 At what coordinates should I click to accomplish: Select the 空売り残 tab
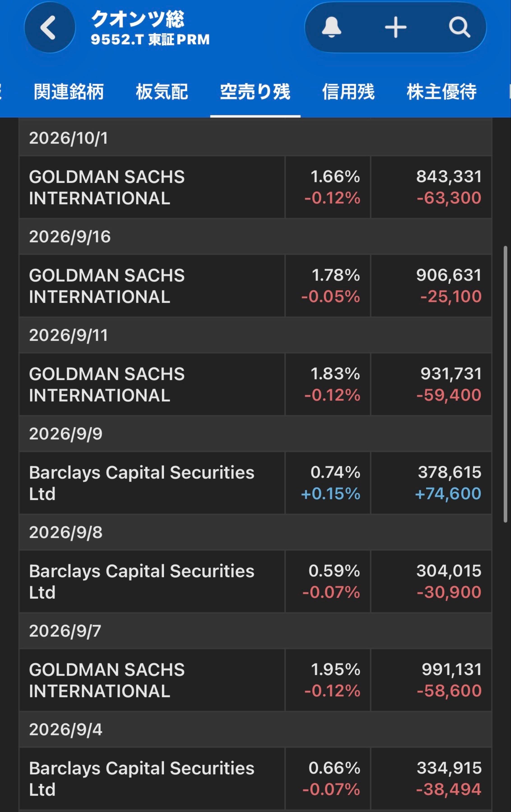(x=255, y=91)
